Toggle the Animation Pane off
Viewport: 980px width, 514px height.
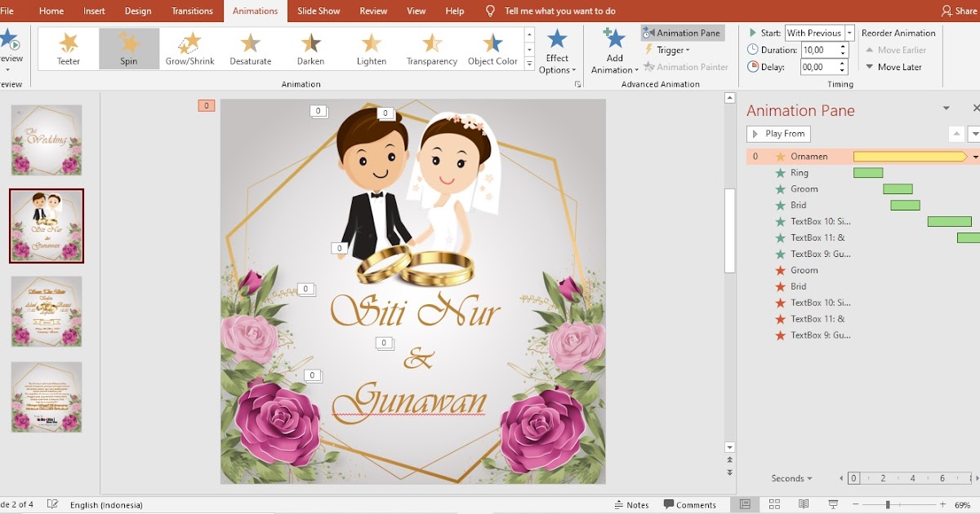pyautogui.click(x=683, y=33)
